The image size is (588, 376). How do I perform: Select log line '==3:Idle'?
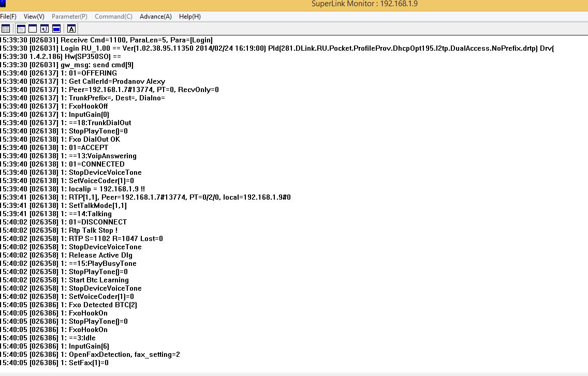point(48,338)
